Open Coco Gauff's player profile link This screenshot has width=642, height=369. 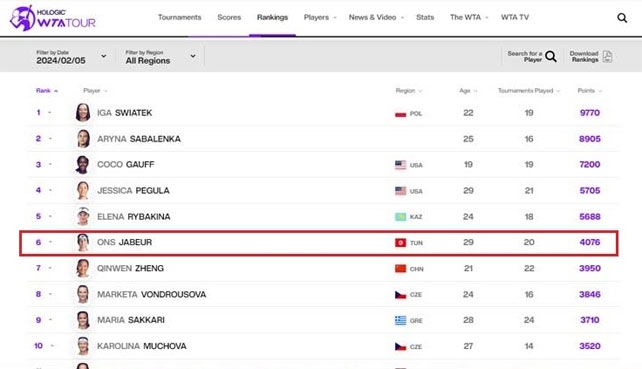(125, 164)
